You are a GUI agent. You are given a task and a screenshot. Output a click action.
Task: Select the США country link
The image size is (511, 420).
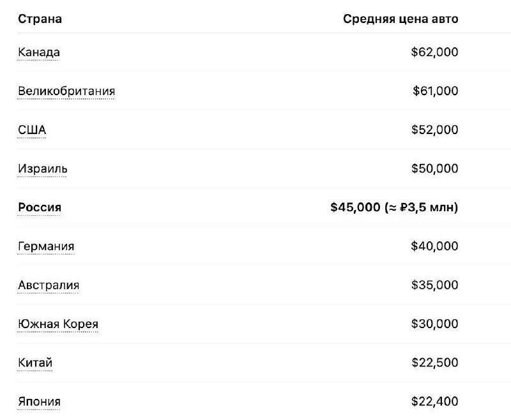coord(32,130)
